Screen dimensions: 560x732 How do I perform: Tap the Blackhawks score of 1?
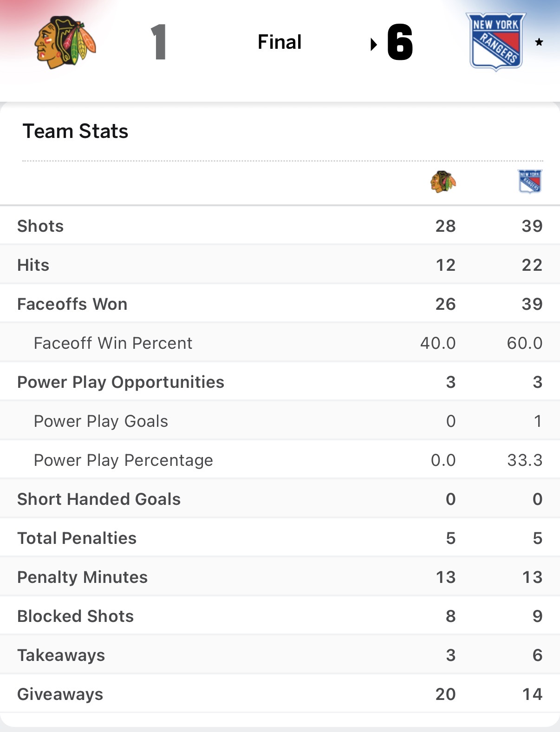(159, 42)
